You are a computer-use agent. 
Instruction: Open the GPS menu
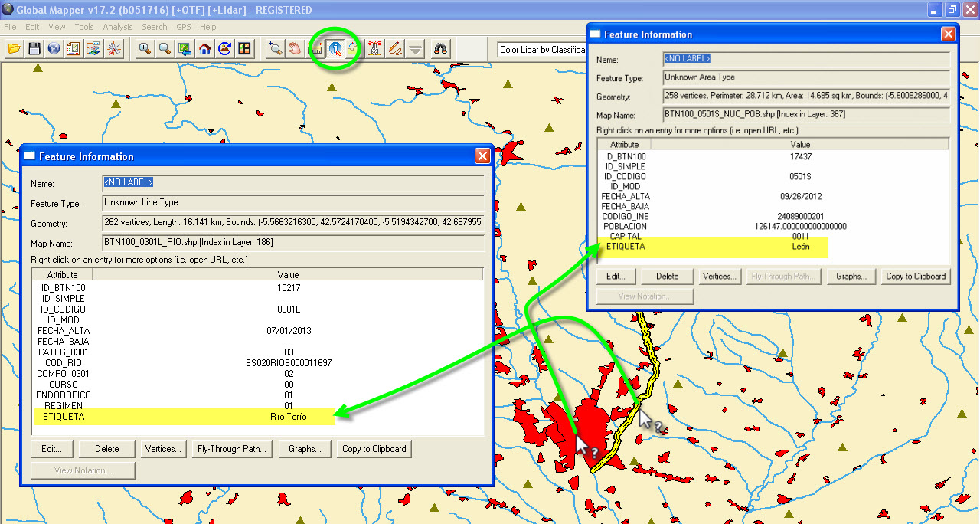(x=183, y=26)
